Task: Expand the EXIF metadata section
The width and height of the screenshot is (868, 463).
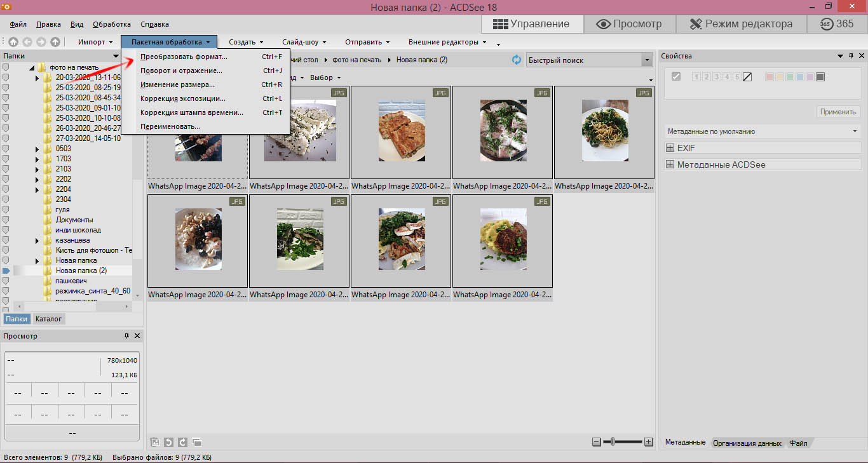Action: click(670, 148)
